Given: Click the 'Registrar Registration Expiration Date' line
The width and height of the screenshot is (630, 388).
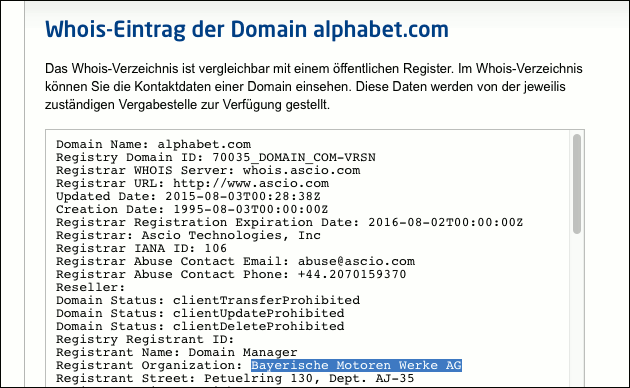Looking at the screenshot, I should coord(290,222).
